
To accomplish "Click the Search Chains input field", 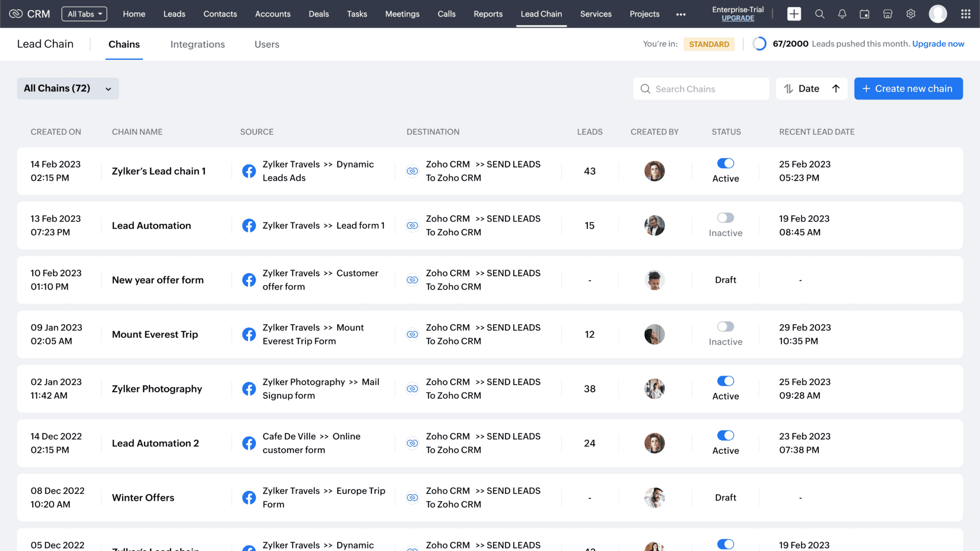I will (701, 89).
